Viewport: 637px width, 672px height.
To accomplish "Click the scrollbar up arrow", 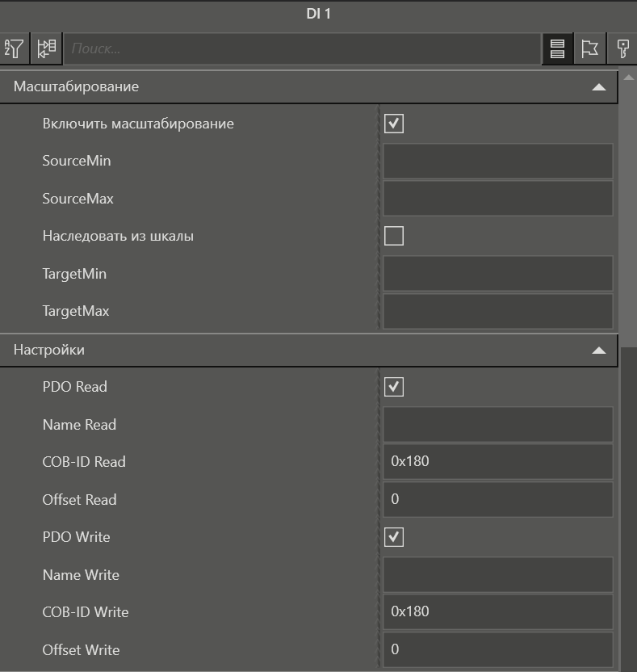I will tap(628, 78).
